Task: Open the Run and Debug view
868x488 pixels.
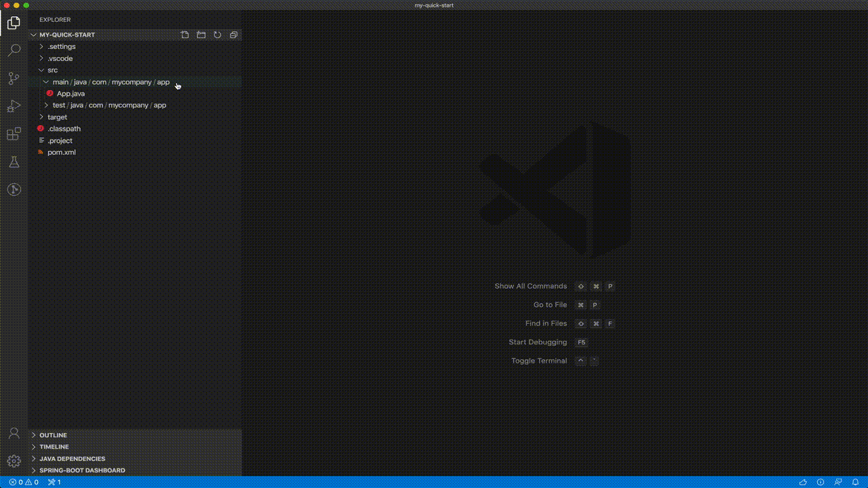Action: pyautogui.click(x=14, y=106)
